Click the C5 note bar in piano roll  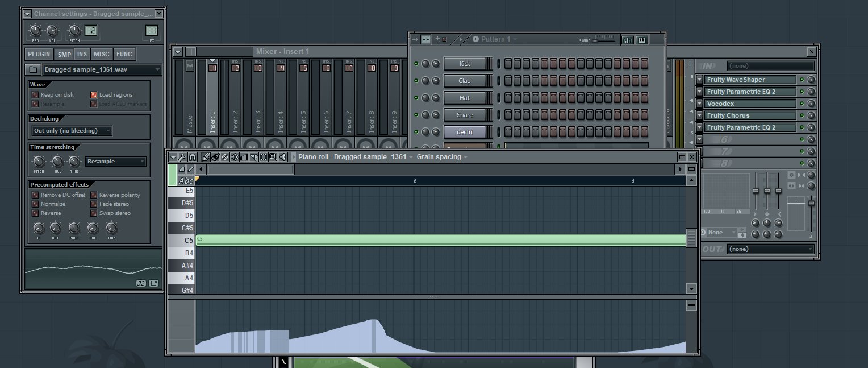coord(441,240)
